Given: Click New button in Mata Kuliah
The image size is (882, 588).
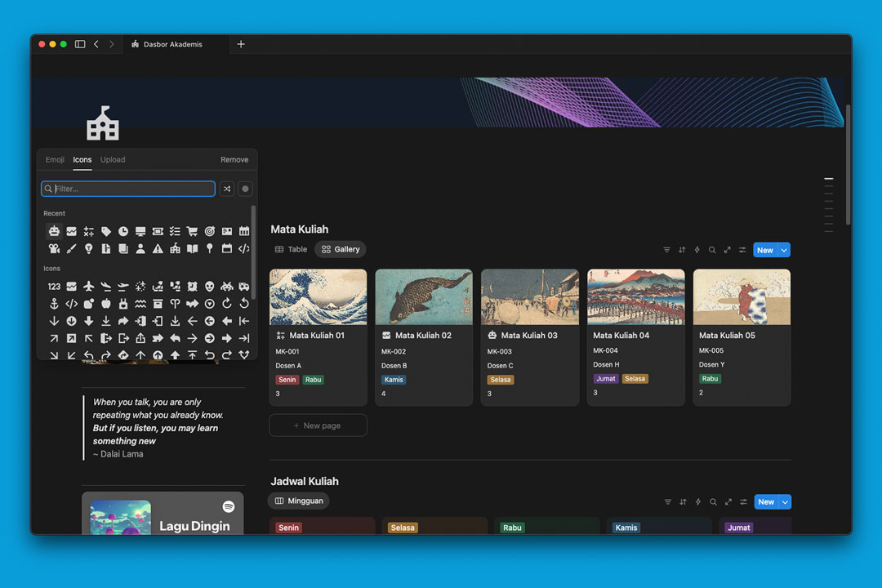Looking at the screenshot, I should pyautogui.click(x=765, y=251).
